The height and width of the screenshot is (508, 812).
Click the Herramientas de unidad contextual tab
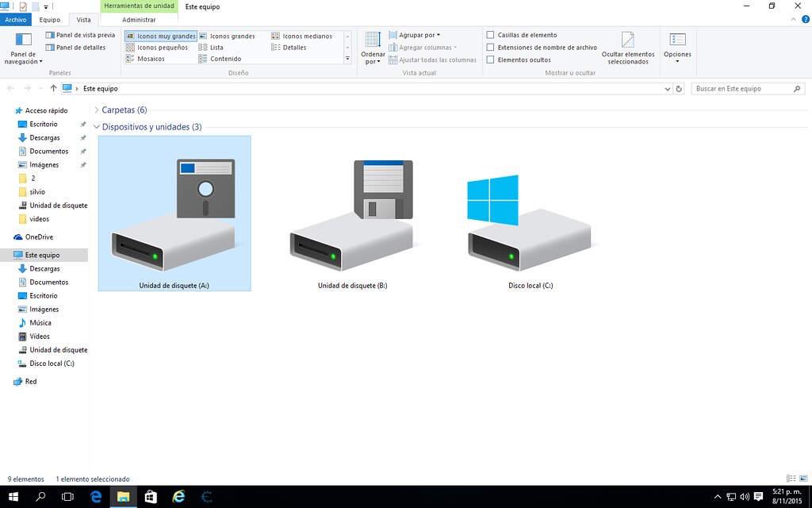coord(139,6)
